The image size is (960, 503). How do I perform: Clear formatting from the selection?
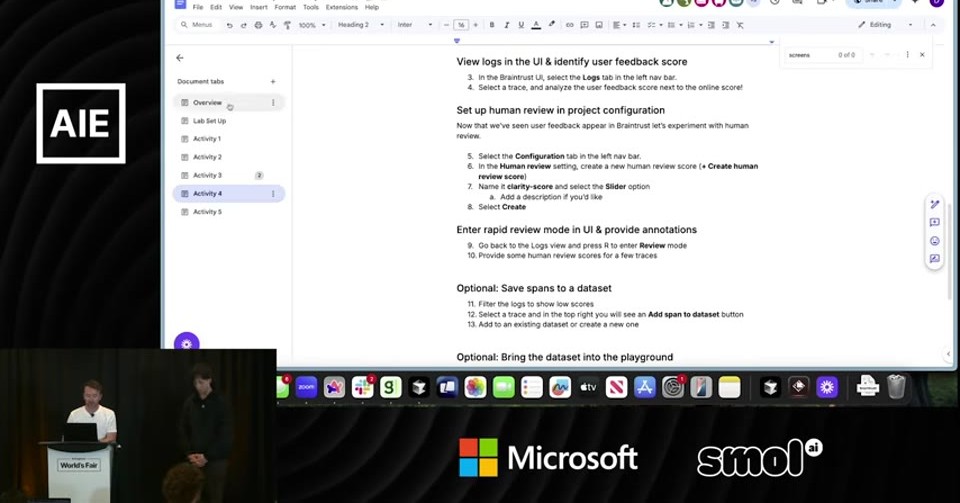coord(740,25)
